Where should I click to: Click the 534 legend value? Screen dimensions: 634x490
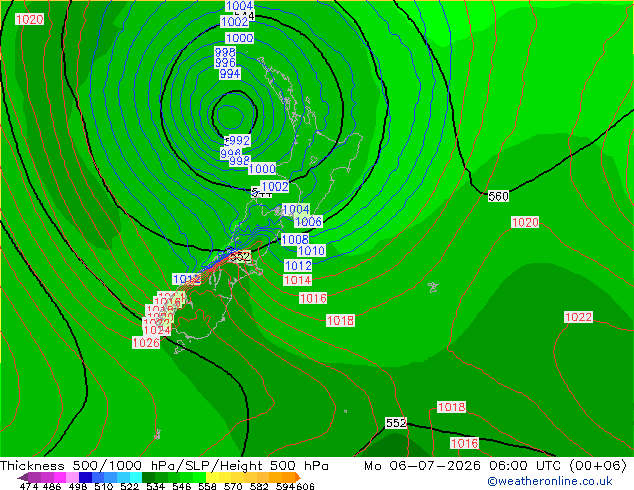click(155, 486)
